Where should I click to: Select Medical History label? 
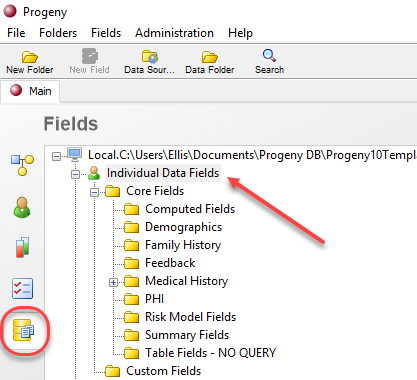click(186, 281)
